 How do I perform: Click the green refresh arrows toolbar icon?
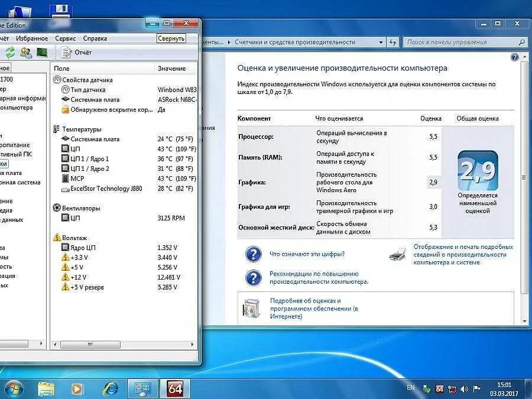pos(10,52)
